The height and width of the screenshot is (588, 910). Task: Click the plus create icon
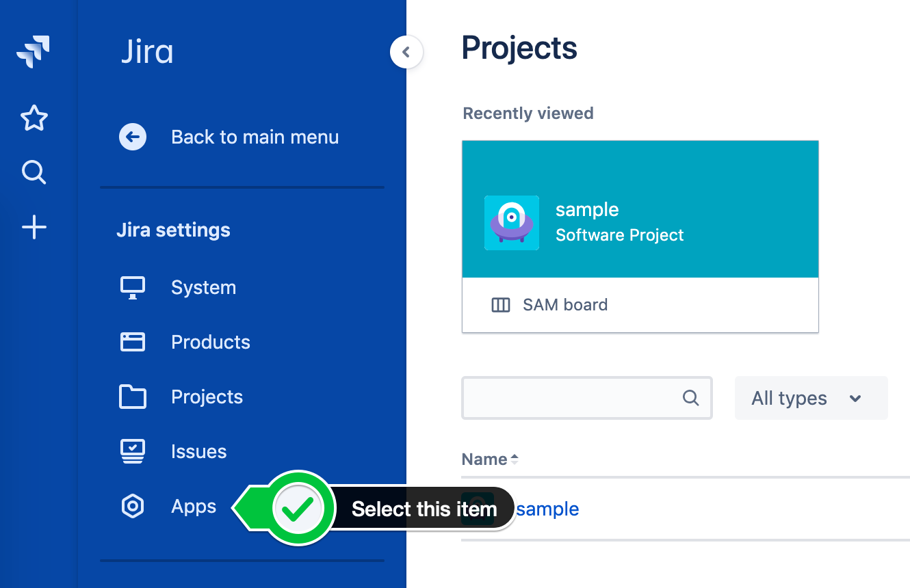[x=34, y=227]
